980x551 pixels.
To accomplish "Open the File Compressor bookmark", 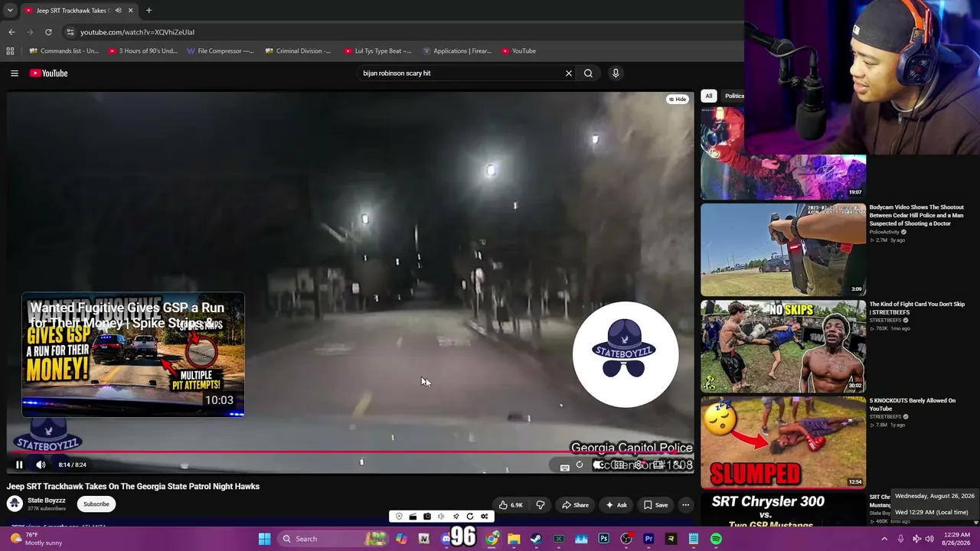I will coord(220,51).
